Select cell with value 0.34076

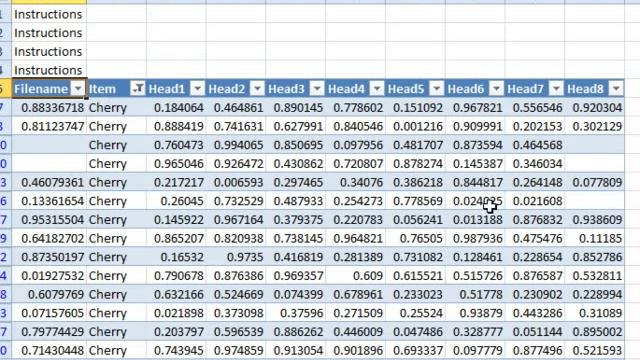click(355, 182)
